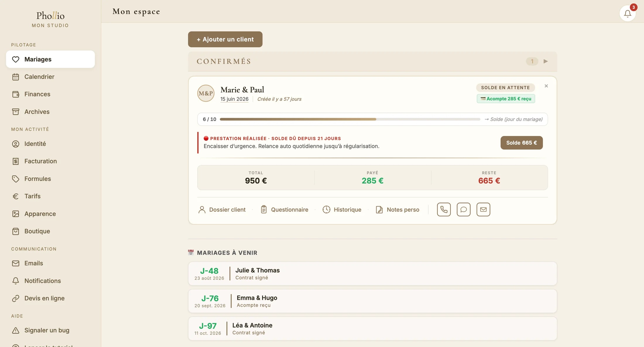Call Marie & Paul via phone icon
The image size is (644, 347).
point(444,210)
